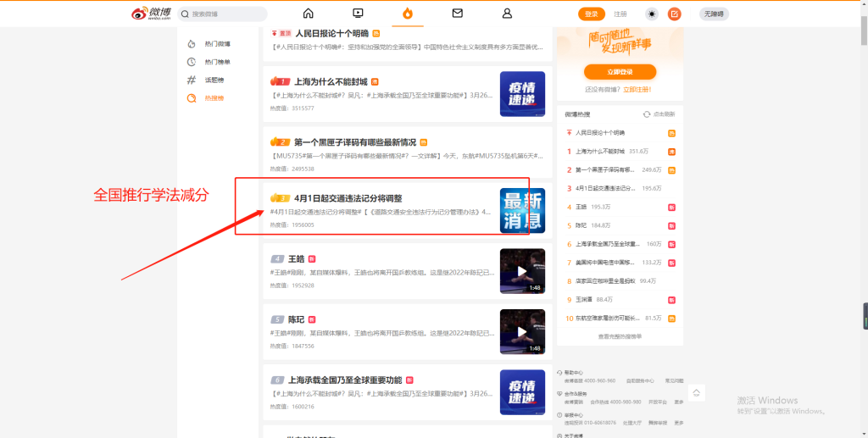Focus the 搜索微博 search field
Image resolution: width=868 pixels, height=438 pixels.
pyautogui.click(x=223, y=14)
